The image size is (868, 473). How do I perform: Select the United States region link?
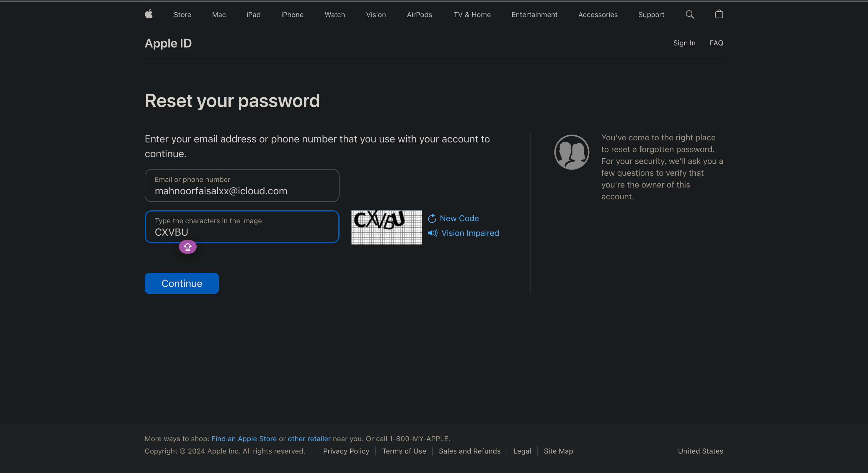tap(700, 451)
